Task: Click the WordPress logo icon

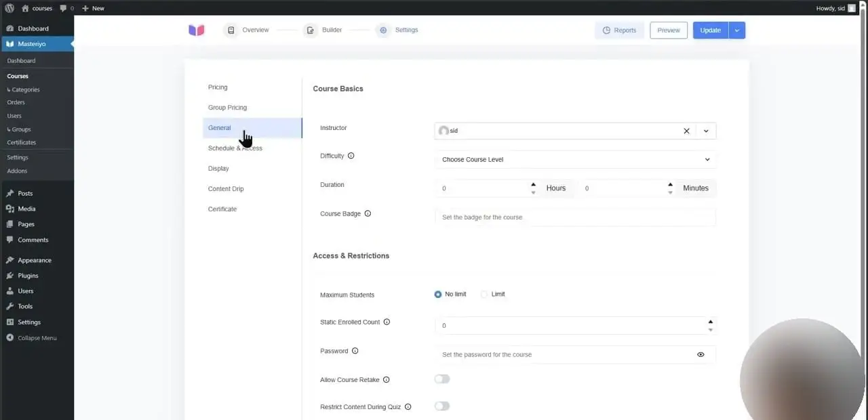Action: tap(9, 8)
